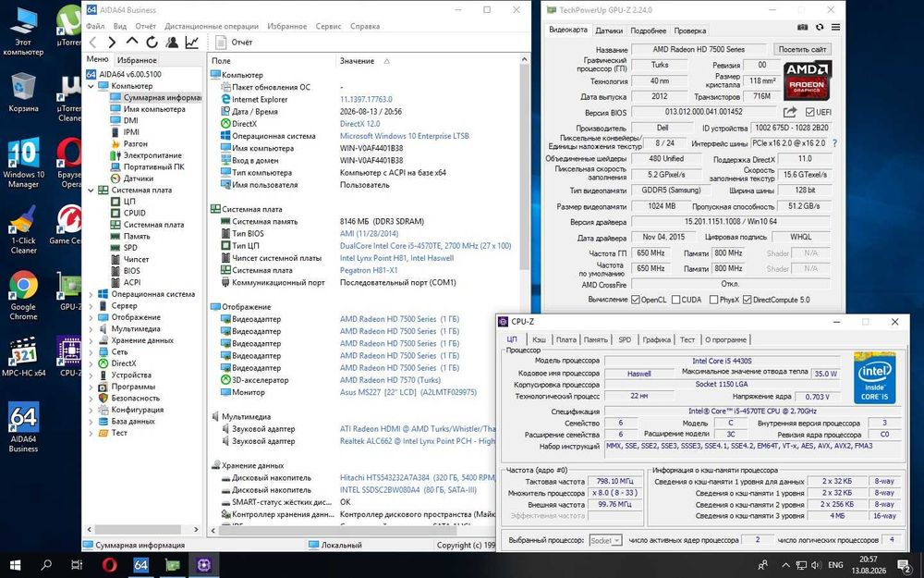Click the Посетить сайт button in GPU-Z
924x578 pixels.
click(802, 50)
